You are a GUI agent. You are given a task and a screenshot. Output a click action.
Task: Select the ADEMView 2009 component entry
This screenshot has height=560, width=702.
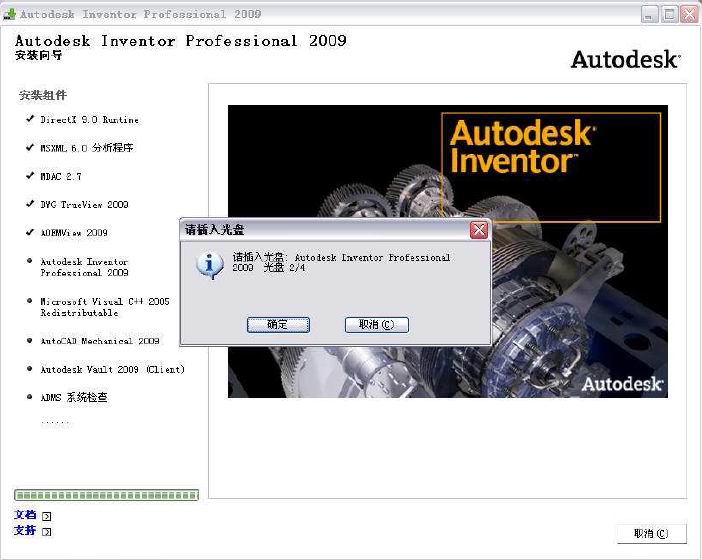coord(74,233)
